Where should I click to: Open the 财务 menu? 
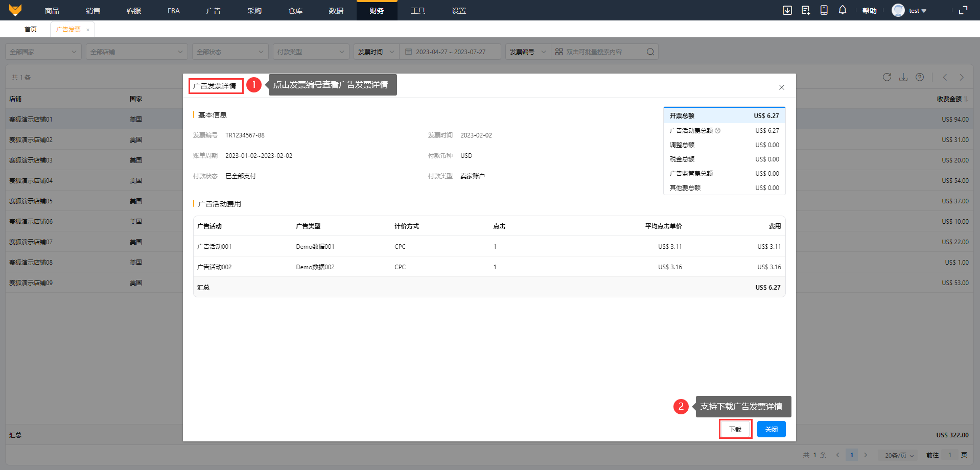coord(377,11)
